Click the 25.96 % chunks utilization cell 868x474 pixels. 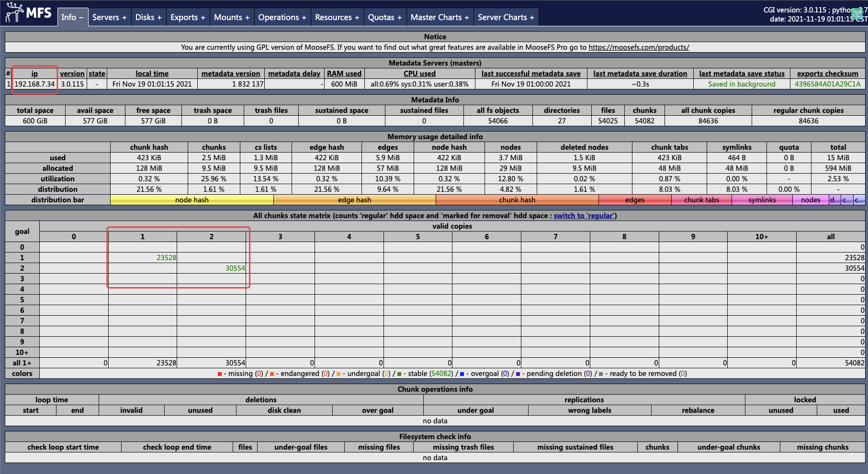[214, 179]
